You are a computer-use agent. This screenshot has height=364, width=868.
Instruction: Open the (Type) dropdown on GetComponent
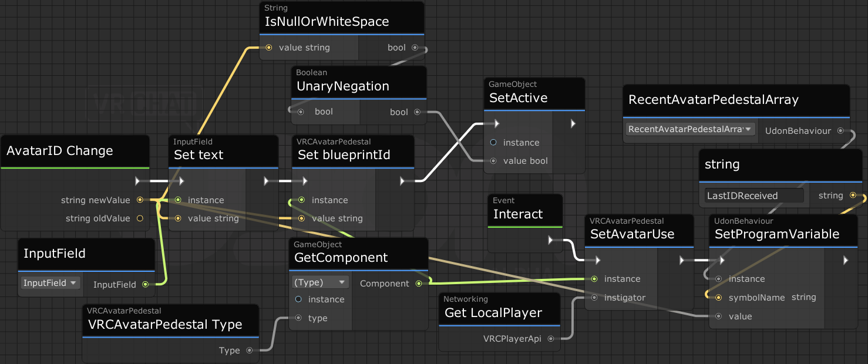(320, 282)
